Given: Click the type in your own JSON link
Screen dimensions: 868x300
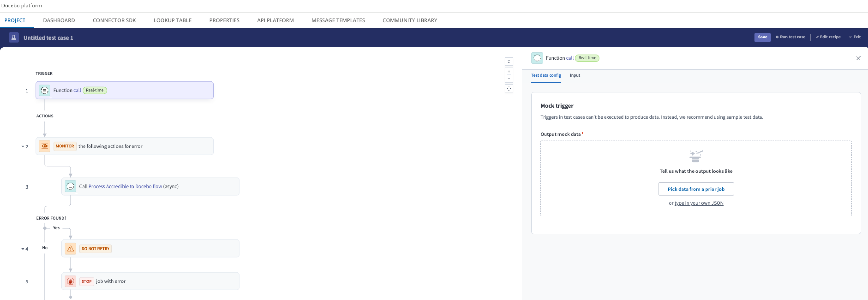Looking at the screenshot, I should point(699,203).
